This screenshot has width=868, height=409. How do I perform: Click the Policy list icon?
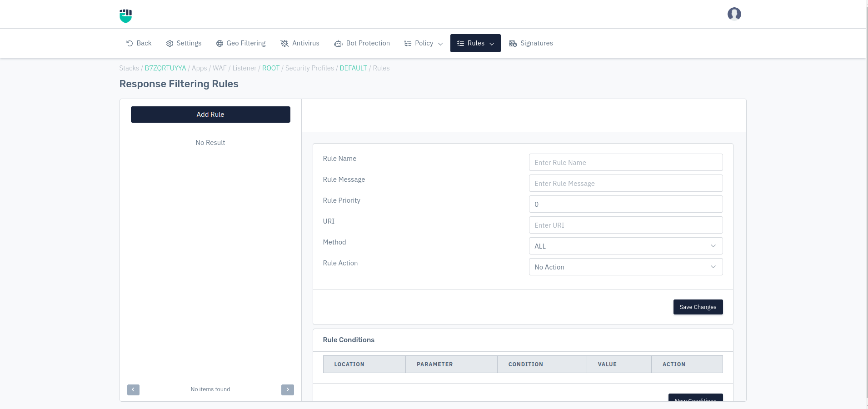click(x=408, y=43)
